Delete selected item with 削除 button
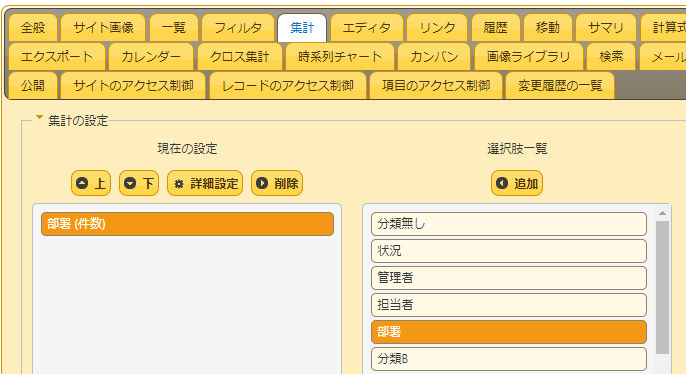686x374 pixels. 277,183
